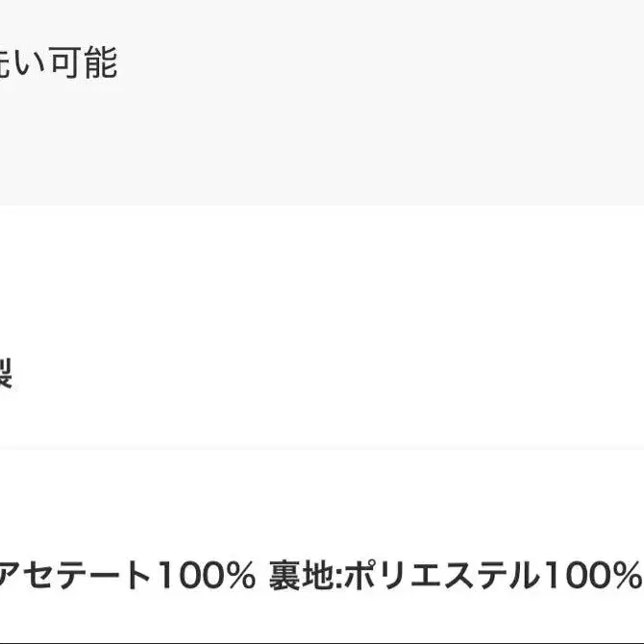Click the gray row containing 洗い可能
Viewport: 644px width, 644px height.
tap(322, 102)
